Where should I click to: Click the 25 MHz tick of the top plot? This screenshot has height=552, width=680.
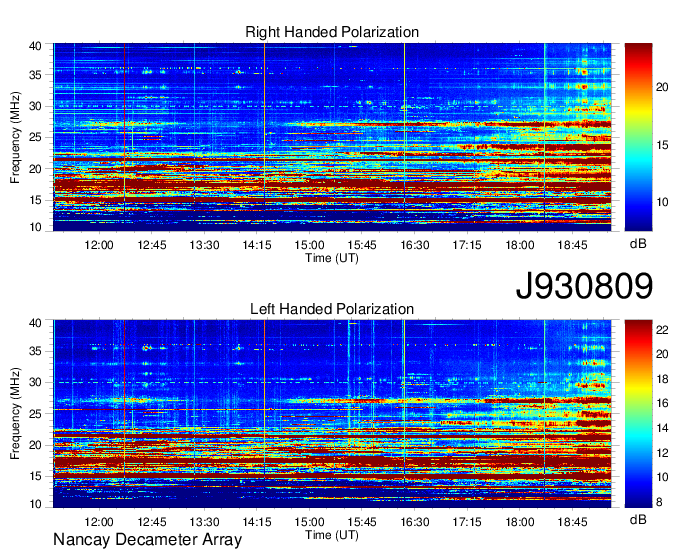(x=35, y=137)
